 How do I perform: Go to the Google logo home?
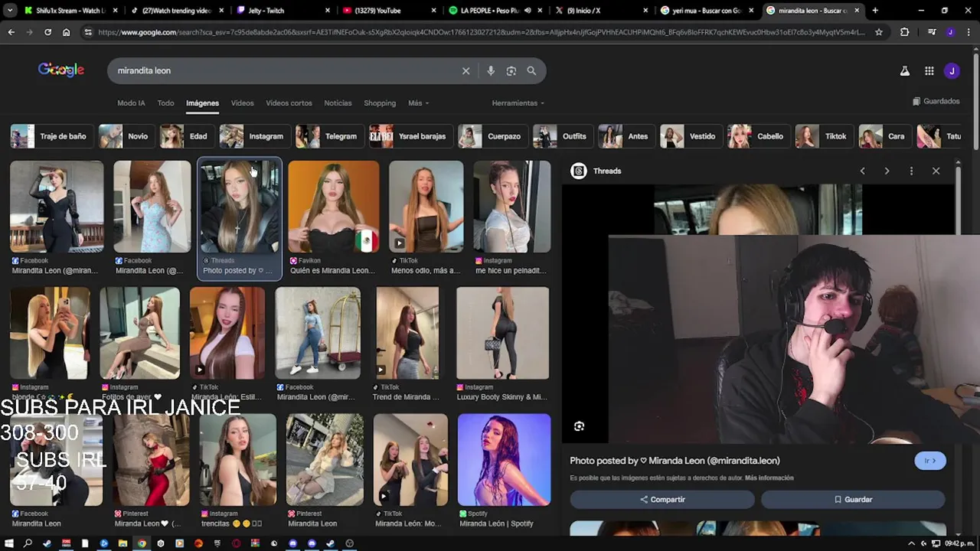point(61,70)
